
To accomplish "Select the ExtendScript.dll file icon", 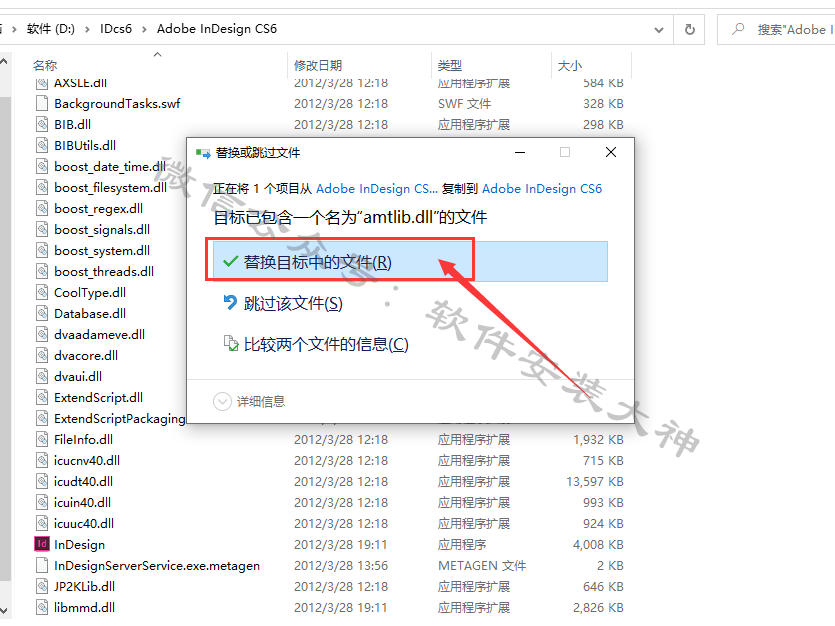I will click(42, 398).
